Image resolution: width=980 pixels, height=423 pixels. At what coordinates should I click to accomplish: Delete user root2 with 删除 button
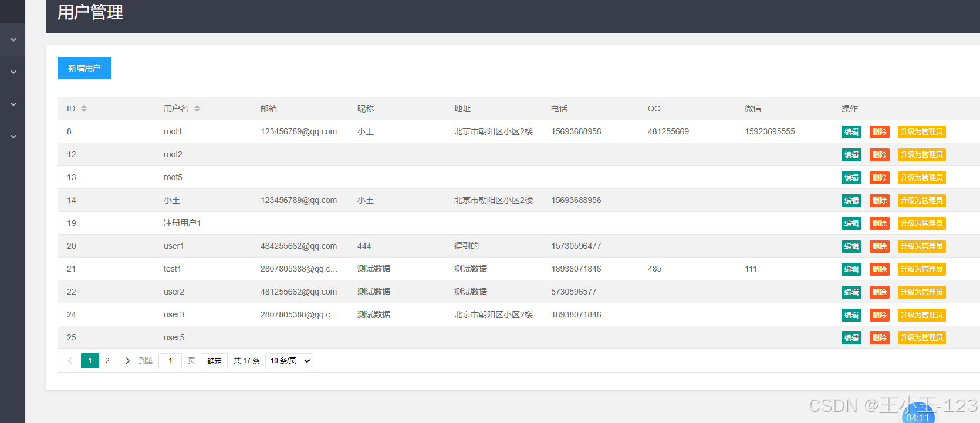click(880, 155)
